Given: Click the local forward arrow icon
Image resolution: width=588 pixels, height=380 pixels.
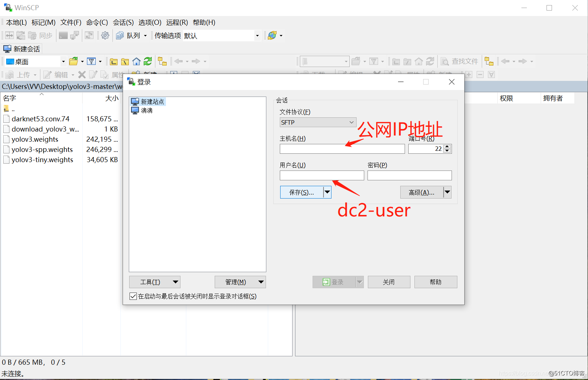Looking at the screenshot, I should pos(196,61).
